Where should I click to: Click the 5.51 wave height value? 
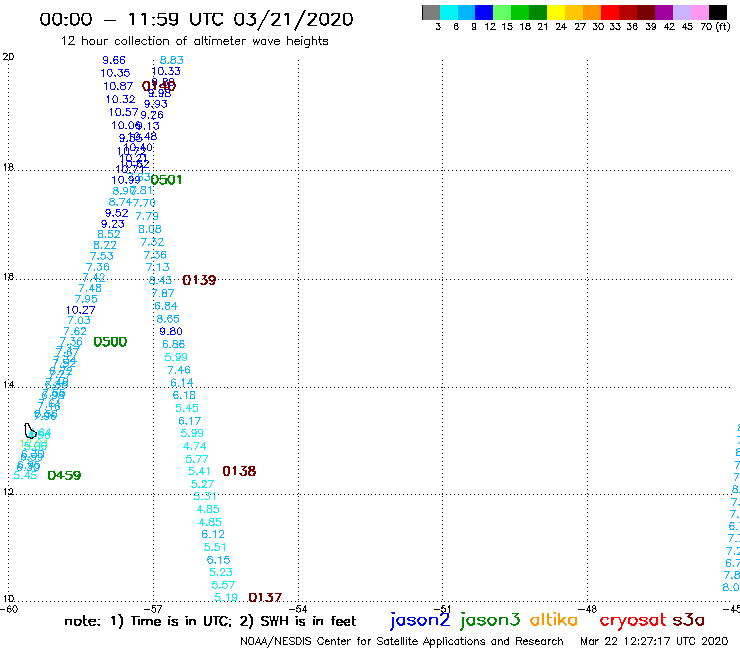click(215, 547)
